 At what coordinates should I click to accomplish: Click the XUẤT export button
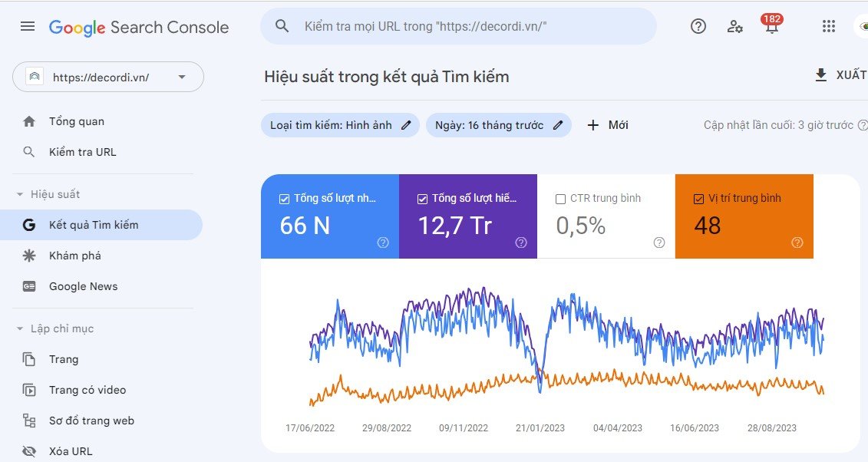coord(841,74)
